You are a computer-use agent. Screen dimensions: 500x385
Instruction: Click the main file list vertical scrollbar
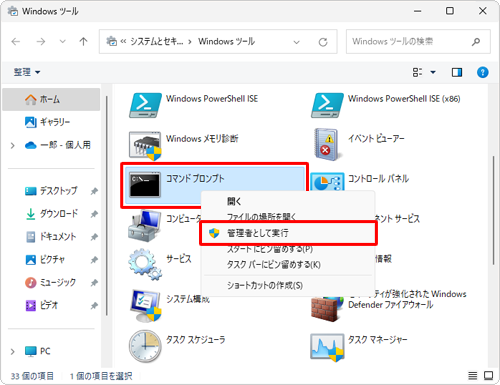point(493,211)
